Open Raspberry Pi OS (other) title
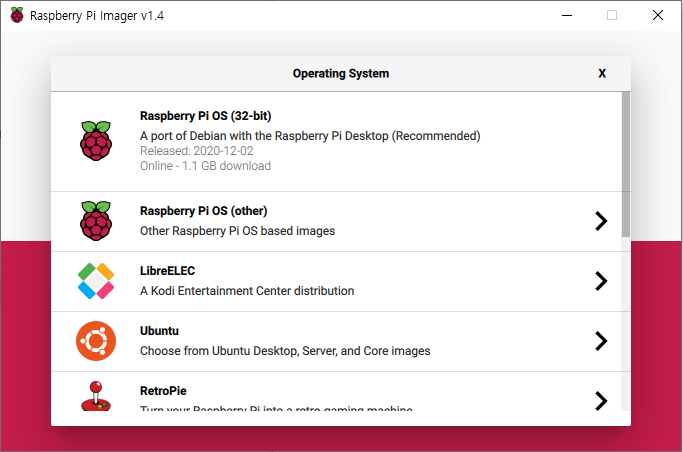683x452 pixels. click(x=203, y=211)
